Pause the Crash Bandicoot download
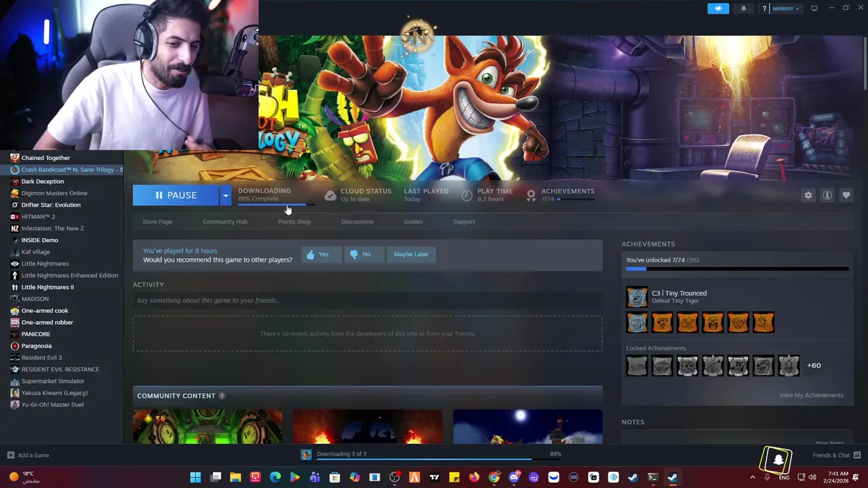This screenshot has width=868, height=488. [176, 195]
